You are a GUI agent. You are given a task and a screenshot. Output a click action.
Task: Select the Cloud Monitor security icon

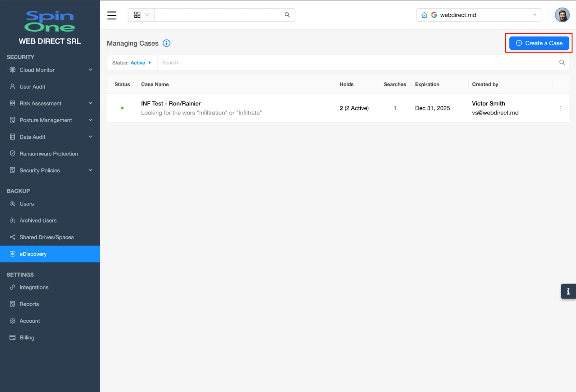pyautogui.click(x=12, y=70)
